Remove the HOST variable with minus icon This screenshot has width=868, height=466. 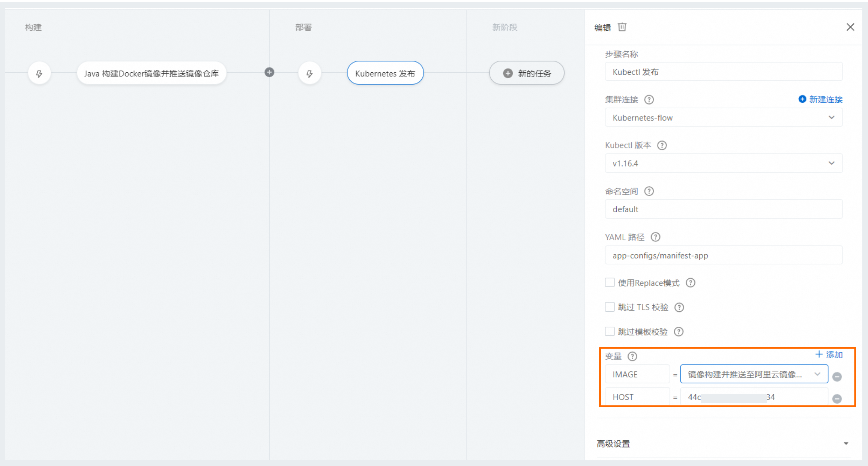click(837, 399)
